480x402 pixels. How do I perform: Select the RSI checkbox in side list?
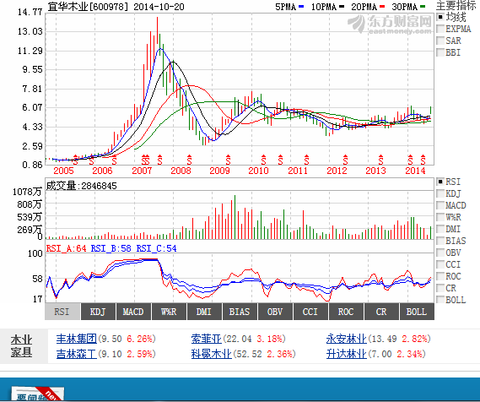440,182
